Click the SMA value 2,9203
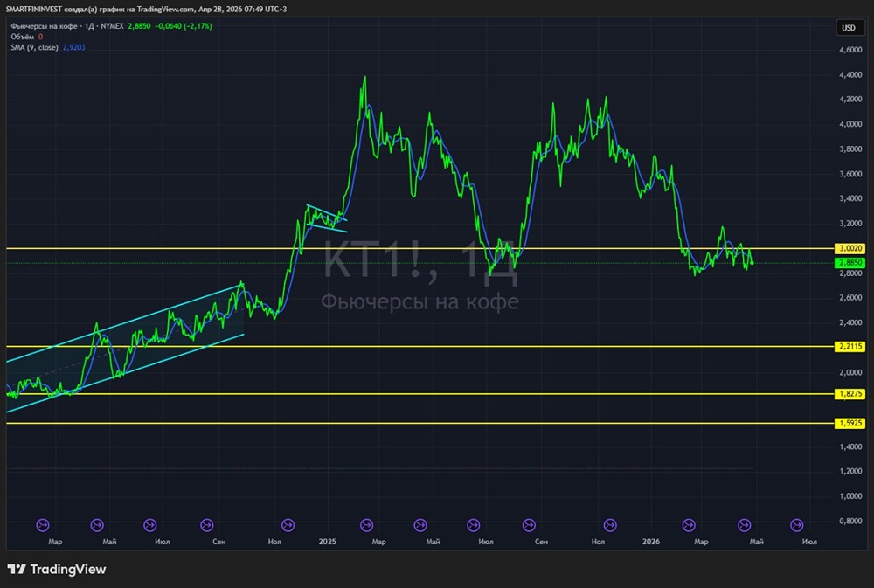 click(73, 47)
